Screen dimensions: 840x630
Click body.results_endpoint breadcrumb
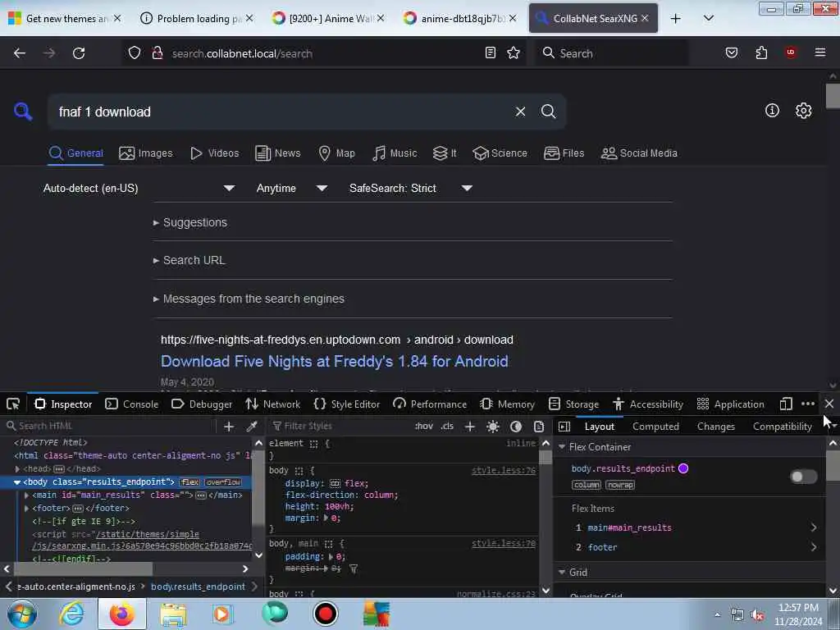click(x=199, y=587)
